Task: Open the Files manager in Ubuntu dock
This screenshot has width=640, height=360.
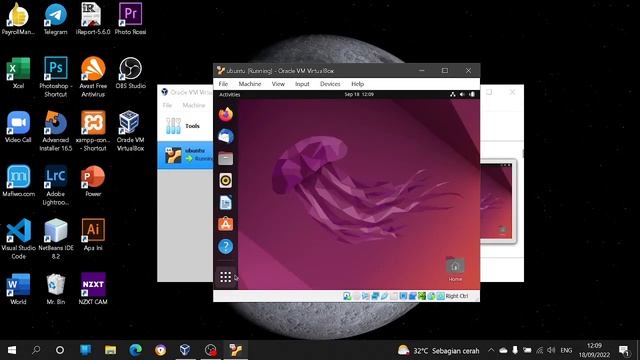Action: (226, 158)
